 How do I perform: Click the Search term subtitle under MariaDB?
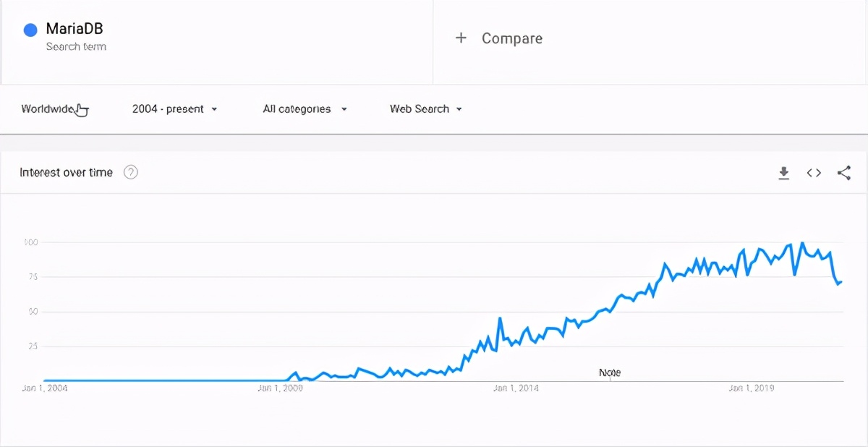[76, 47]
